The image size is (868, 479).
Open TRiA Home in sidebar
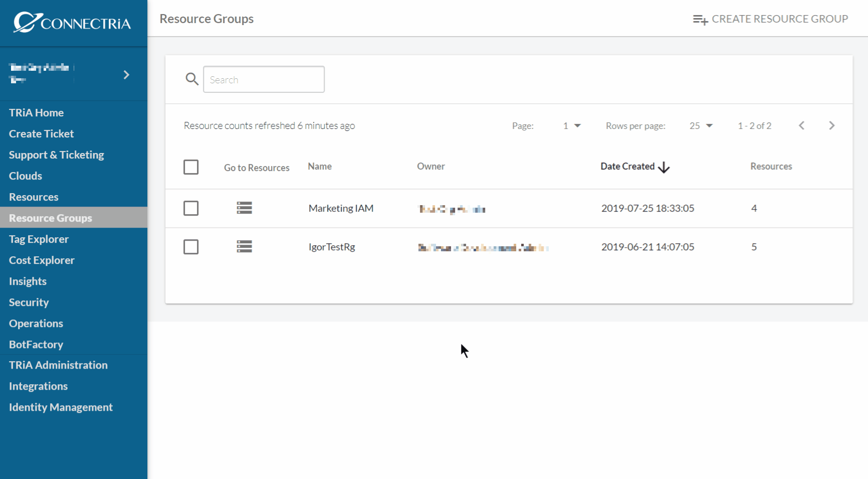(36, 113)
